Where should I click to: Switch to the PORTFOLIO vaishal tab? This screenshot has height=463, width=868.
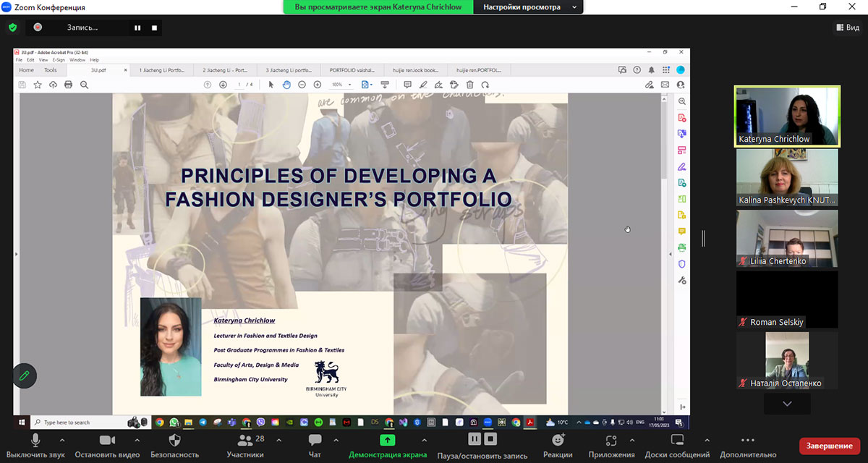pyautogui.click(x=352, y=70)
